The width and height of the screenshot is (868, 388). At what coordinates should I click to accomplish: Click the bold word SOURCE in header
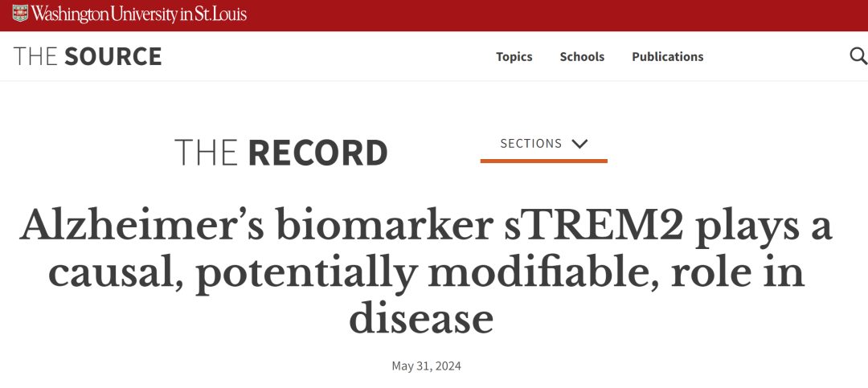[113, 56]
